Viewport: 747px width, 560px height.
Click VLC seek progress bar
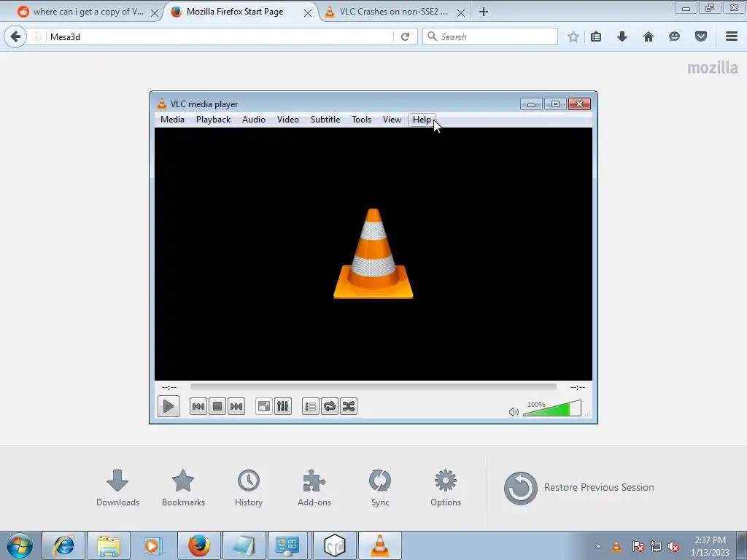pos(373,387)
